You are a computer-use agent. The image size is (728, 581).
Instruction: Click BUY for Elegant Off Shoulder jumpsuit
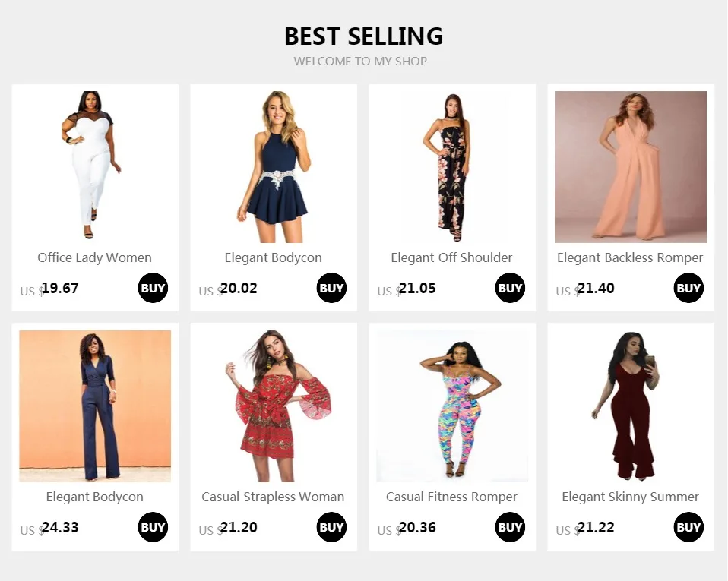tap(510, 288)
